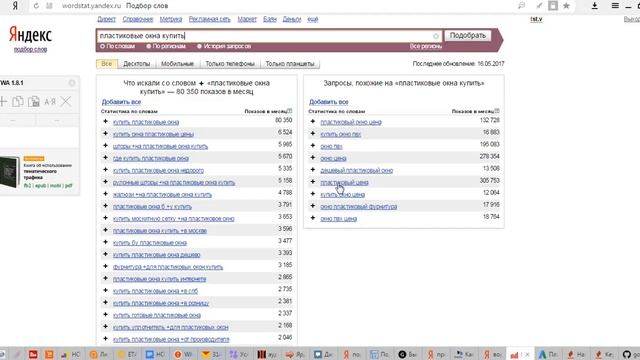Viewport: 640px width, 360px height.
Task: Open the 'Метрика' top menu link
Action: pos(171,19)
